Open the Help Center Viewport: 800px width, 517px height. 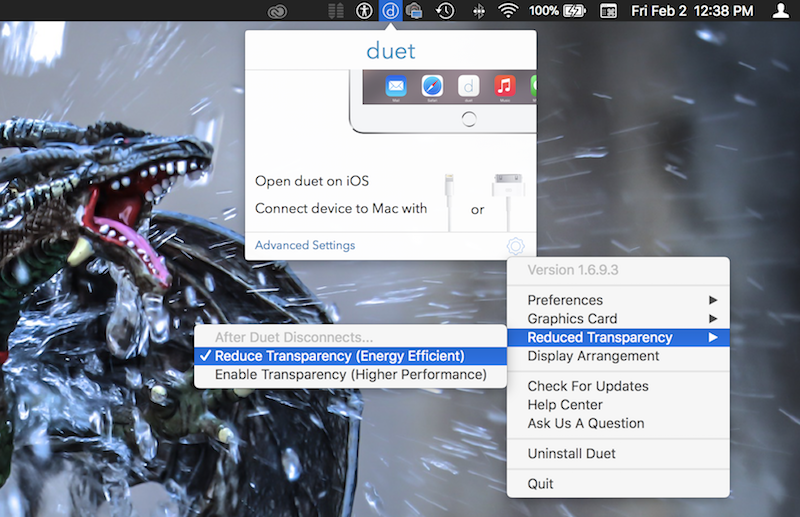coord(618,405)
